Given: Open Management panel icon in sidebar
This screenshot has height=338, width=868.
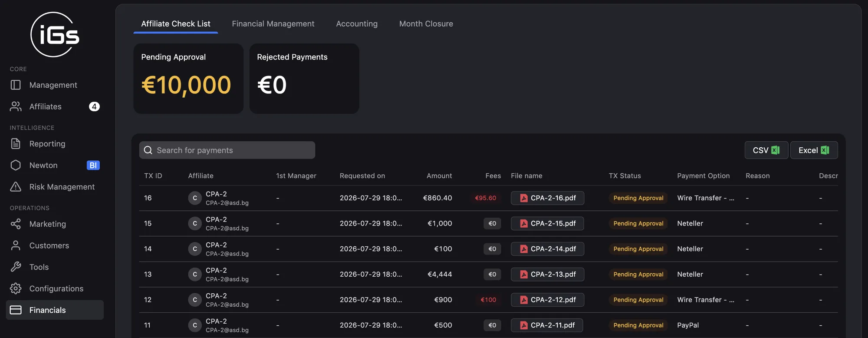Looking at the screenshot, I should tap(16, 85).
